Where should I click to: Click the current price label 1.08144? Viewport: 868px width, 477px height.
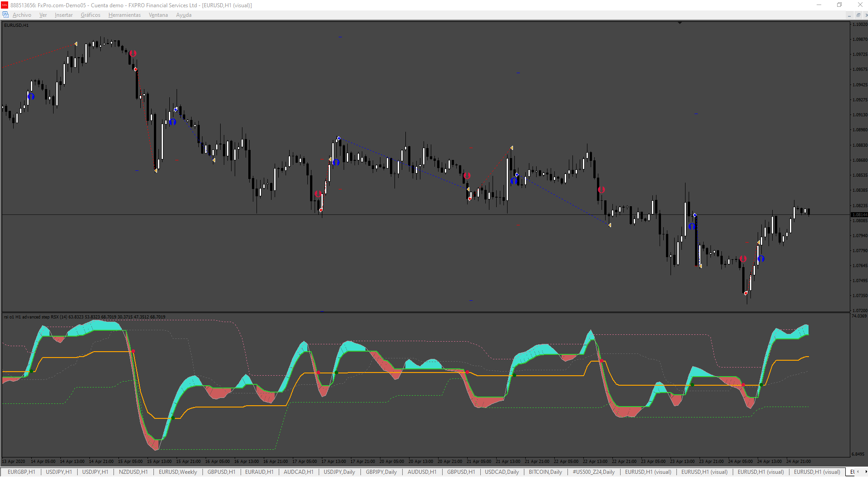tap(859, 214)
